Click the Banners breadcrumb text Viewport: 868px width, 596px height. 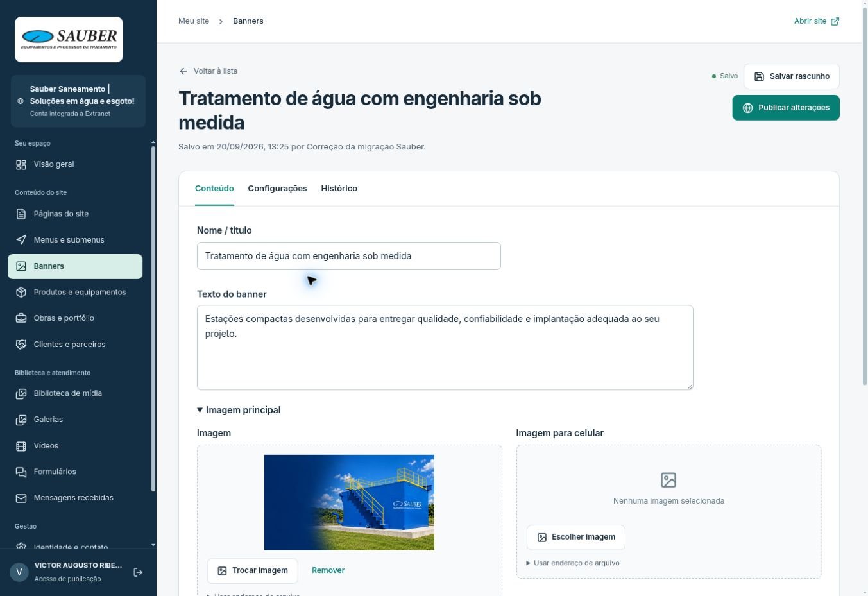[248, 21]
